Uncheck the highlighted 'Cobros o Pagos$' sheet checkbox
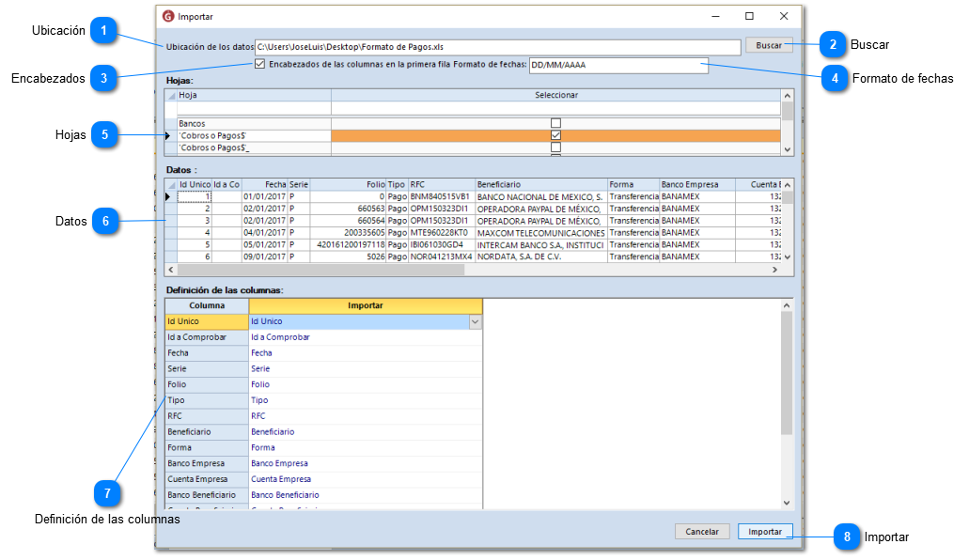Screen dimensions: 969x560 (555, 135)
